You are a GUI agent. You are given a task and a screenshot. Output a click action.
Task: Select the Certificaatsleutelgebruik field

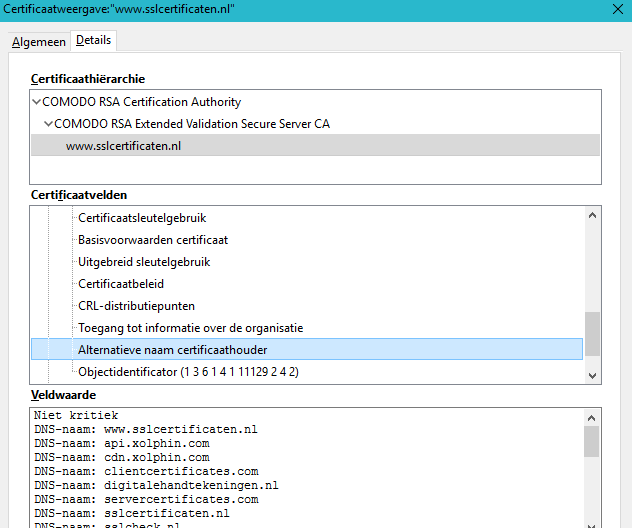(143, 218)
